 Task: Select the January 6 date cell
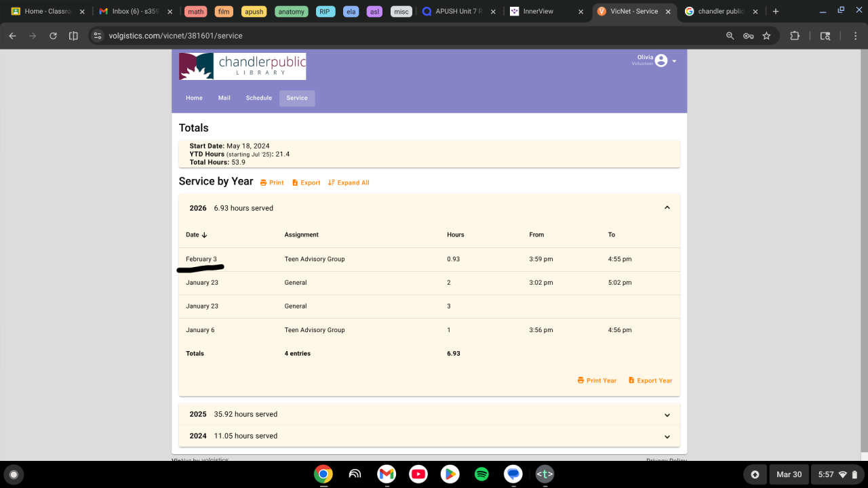(x=200, y=330)
